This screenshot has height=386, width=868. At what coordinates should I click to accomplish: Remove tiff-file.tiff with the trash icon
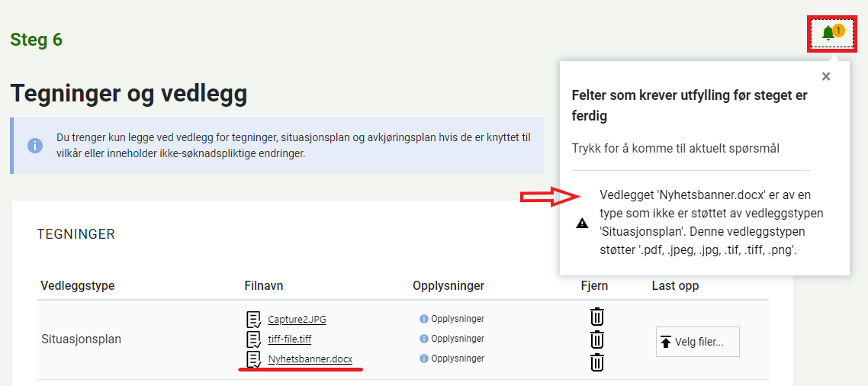click(597, 339)
